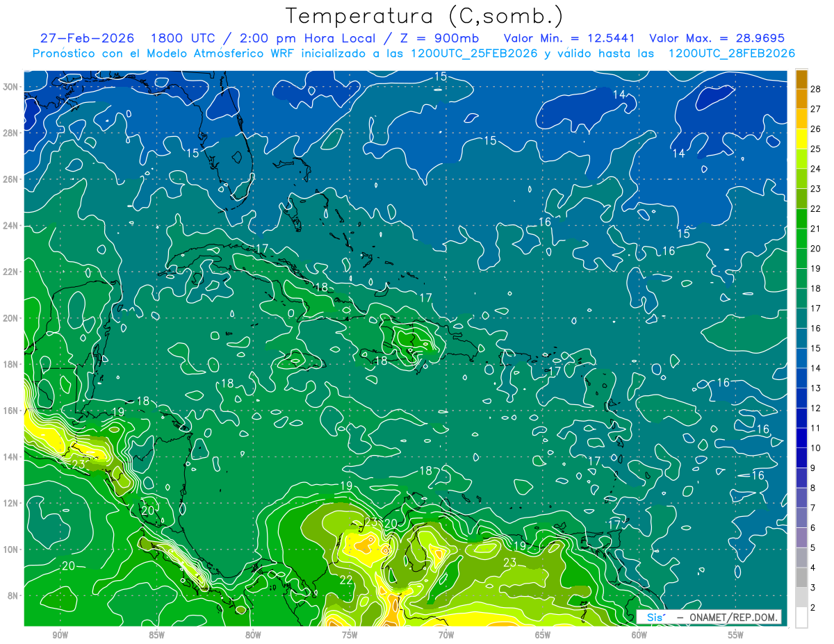
Task: Select the "75W" longitude axis label
Action: tap(350, 635)
